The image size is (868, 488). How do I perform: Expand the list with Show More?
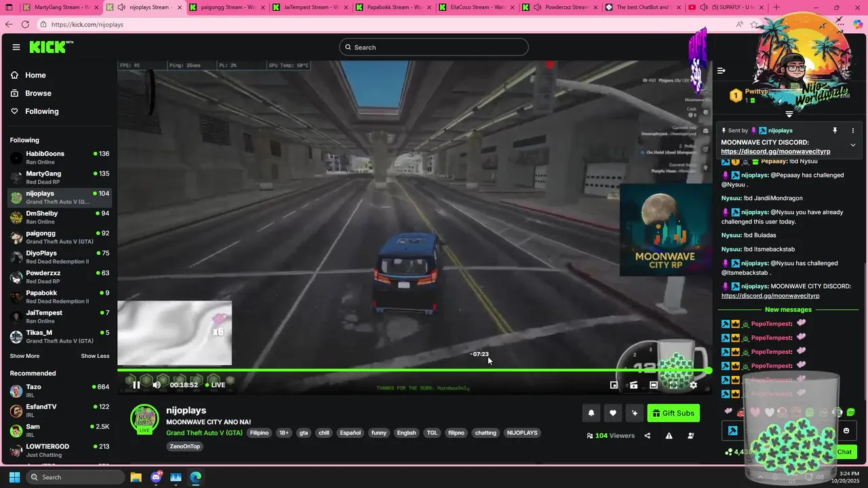(24, 356)
